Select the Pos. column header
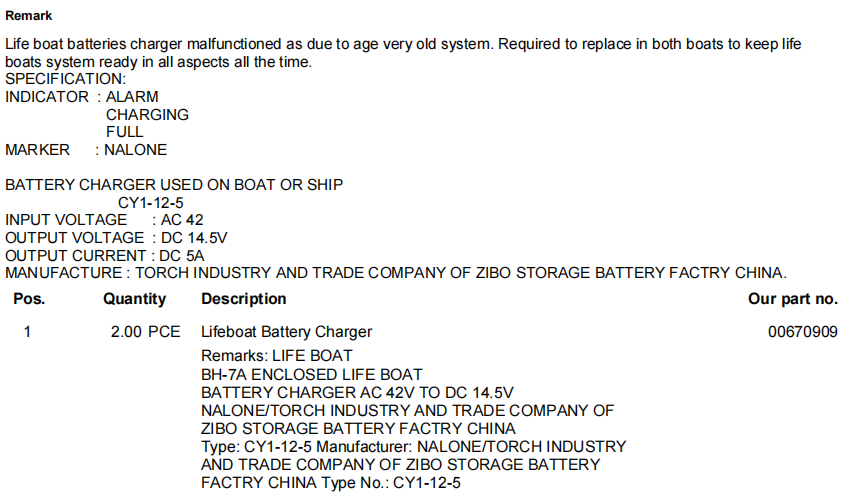The width and height of the screenshot is (843, 493). pos(29,299)
